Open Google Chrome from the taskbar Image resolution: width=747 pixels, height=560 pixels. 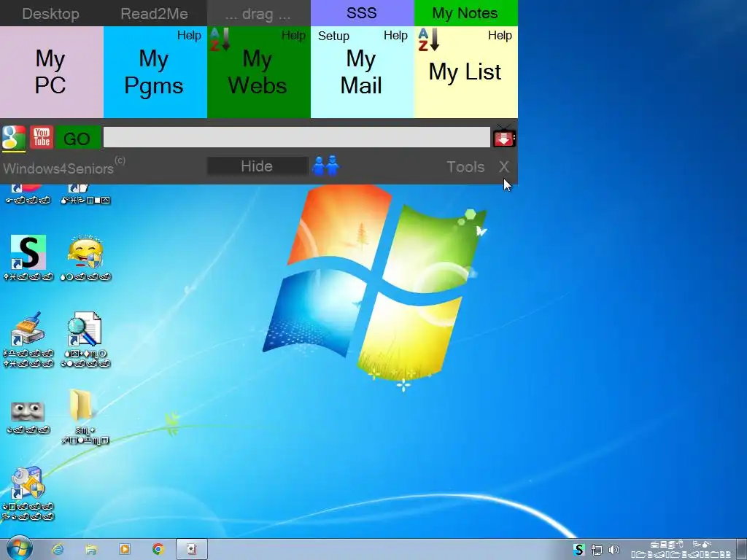tap(158, 550)
